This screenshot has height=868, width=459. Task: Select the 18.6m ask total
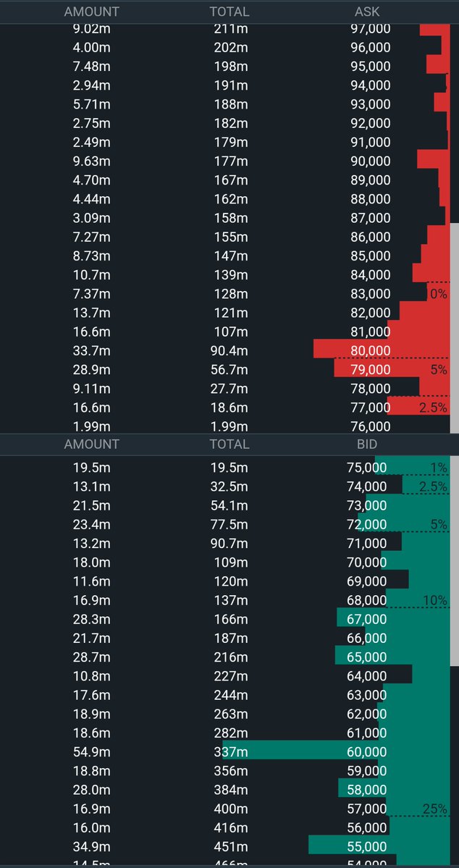tap(230, 408)
